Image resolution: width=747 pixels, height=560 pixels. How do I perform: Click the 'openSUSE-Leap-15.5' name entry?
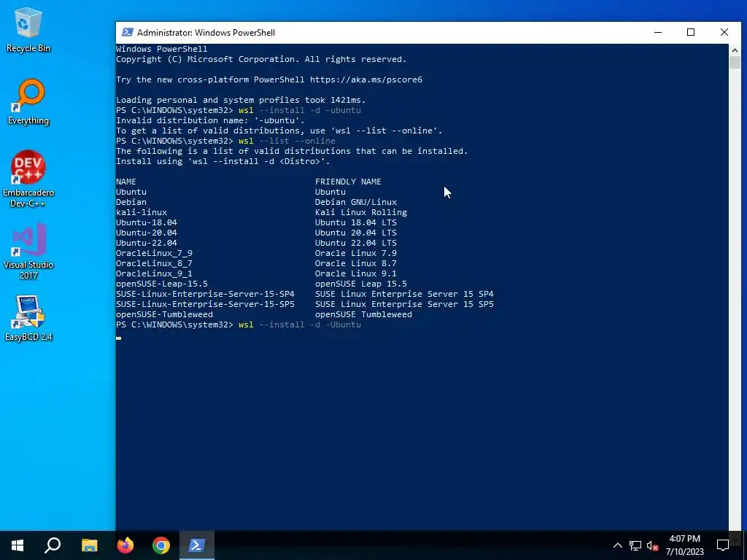coord(161,284)
